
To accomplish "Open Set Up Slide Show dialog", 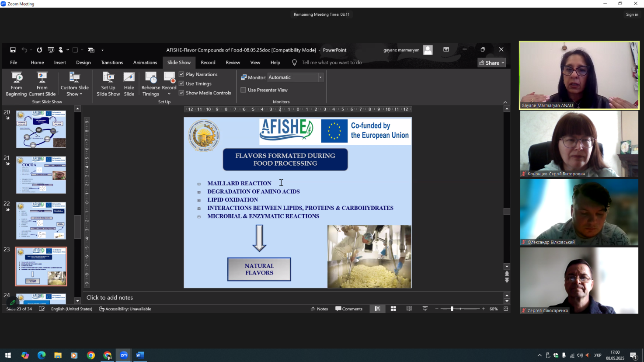I will click(x=108, y=84).
